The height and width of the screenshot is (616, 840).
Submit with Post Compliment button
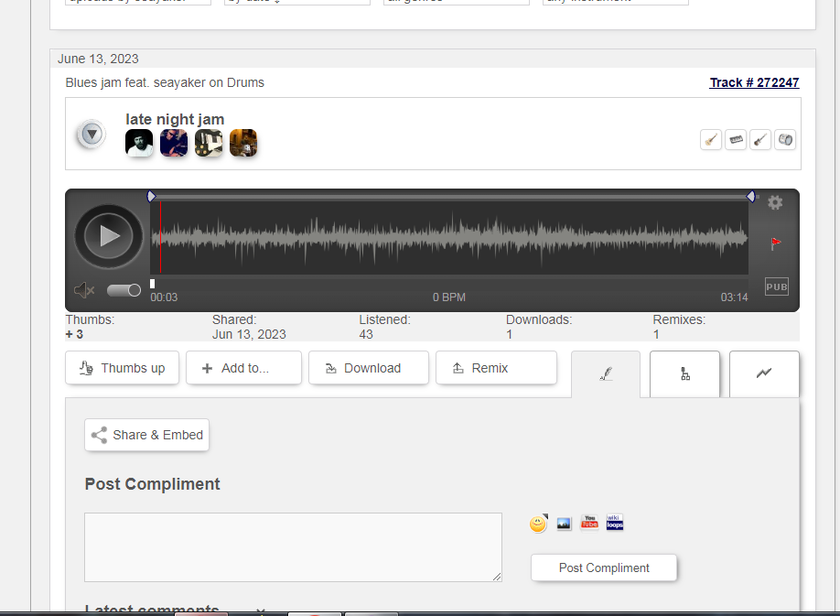click(x=604, y=567)
